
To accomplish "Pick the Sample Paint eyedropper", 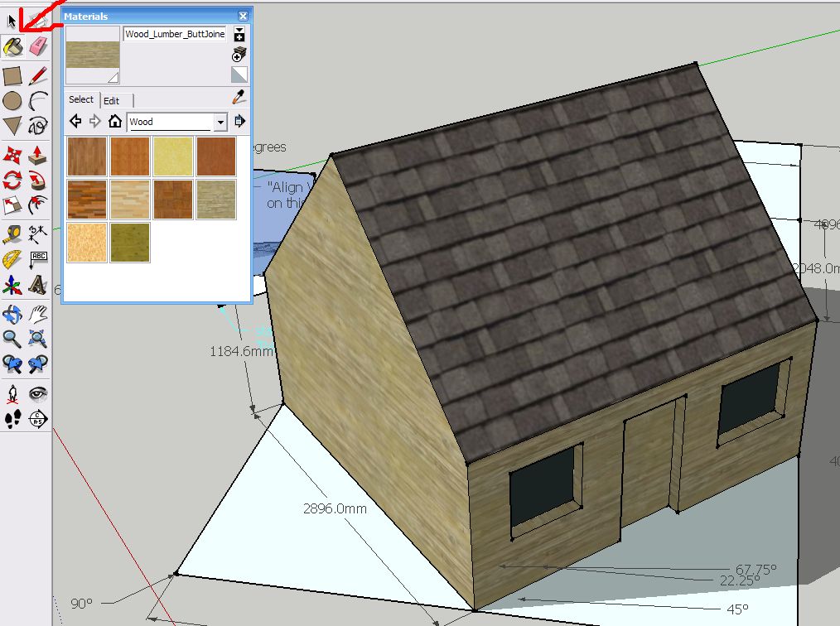I will tap(239, 99).
